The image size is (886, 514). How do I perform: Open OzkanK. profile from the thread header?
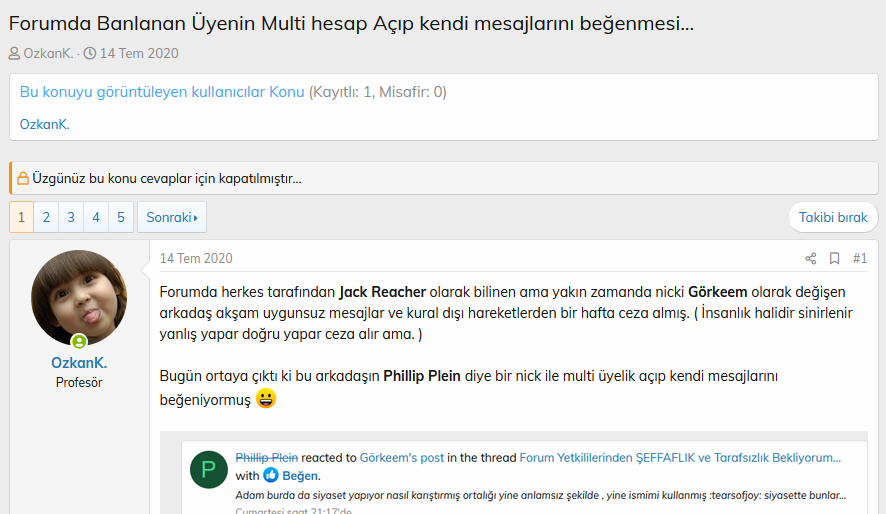click(46, 53)
